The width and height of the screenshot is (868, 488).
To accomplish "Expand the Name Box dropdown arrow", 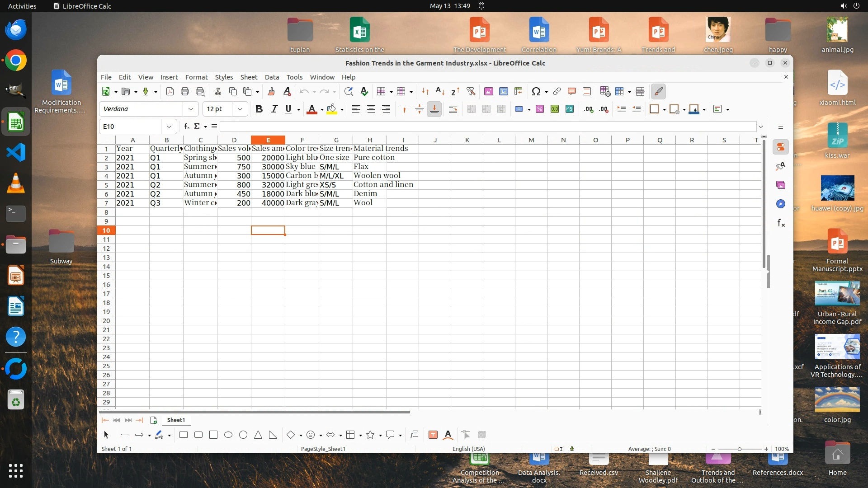I will click(169, 127).
